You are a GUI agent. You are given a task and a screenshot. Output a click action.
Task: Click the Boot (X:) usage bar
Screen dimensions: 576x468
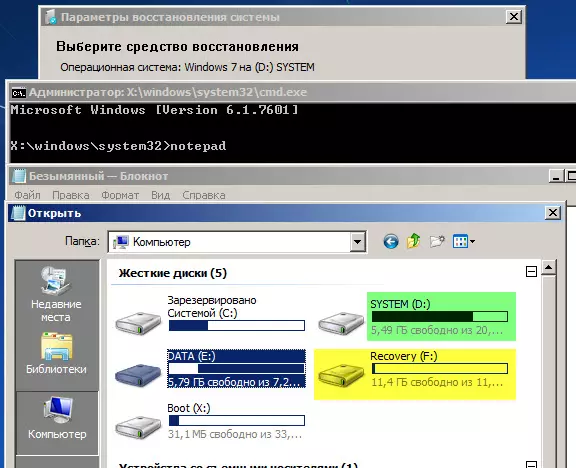[237, 421]
